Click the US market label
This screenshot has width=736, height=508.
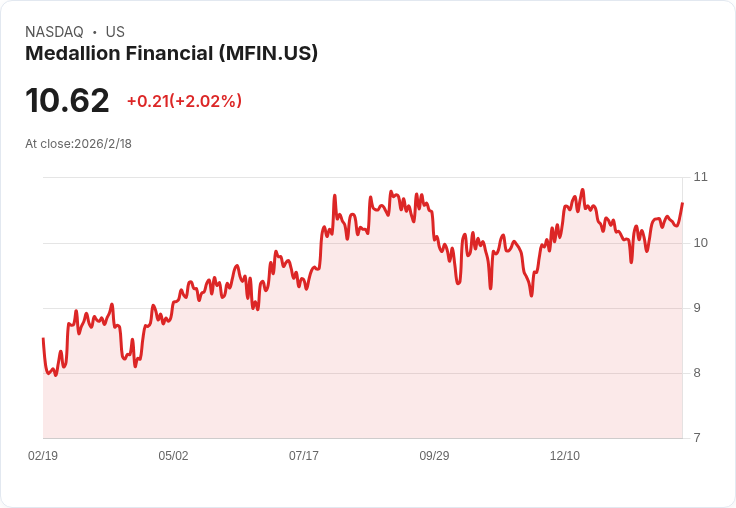point(115,32)
